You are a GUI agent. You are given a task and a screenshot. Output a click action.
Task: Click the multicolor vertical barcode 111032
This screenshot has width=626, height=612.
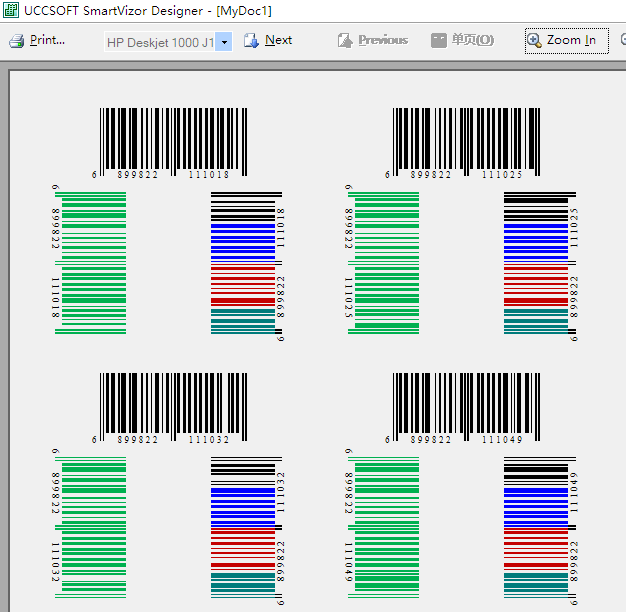click(248, 531)
